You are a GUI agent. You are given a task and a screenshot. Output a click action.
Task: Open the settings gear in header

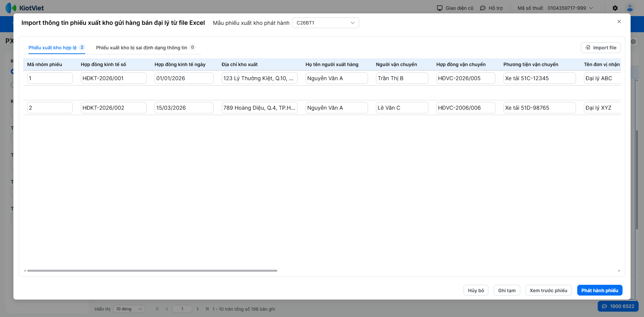click(615, 8)
